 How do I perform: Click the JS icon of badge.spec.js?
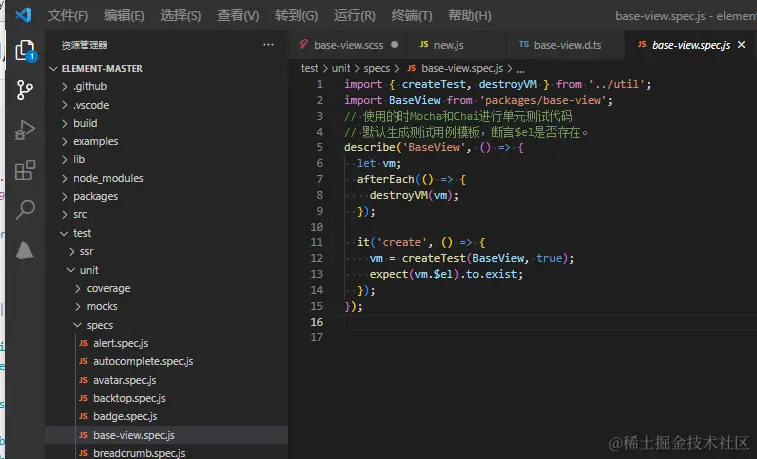pos(84,416)
